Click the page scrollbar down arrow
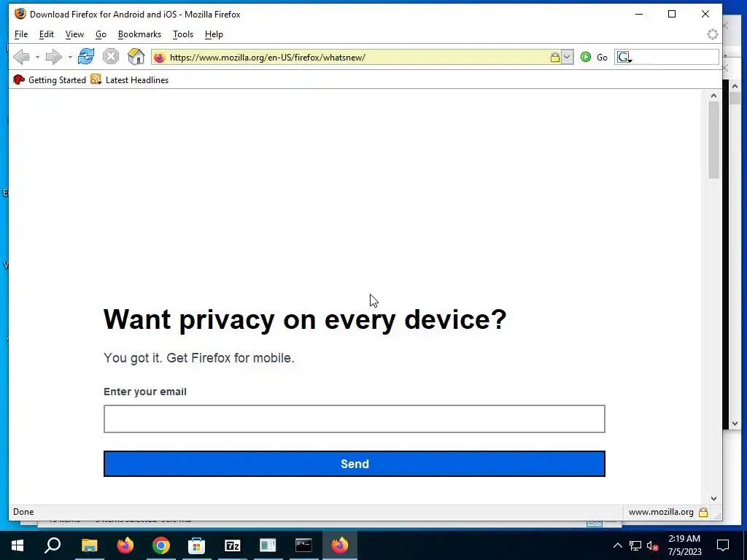The image size is (747, 560). pos(713,499)
